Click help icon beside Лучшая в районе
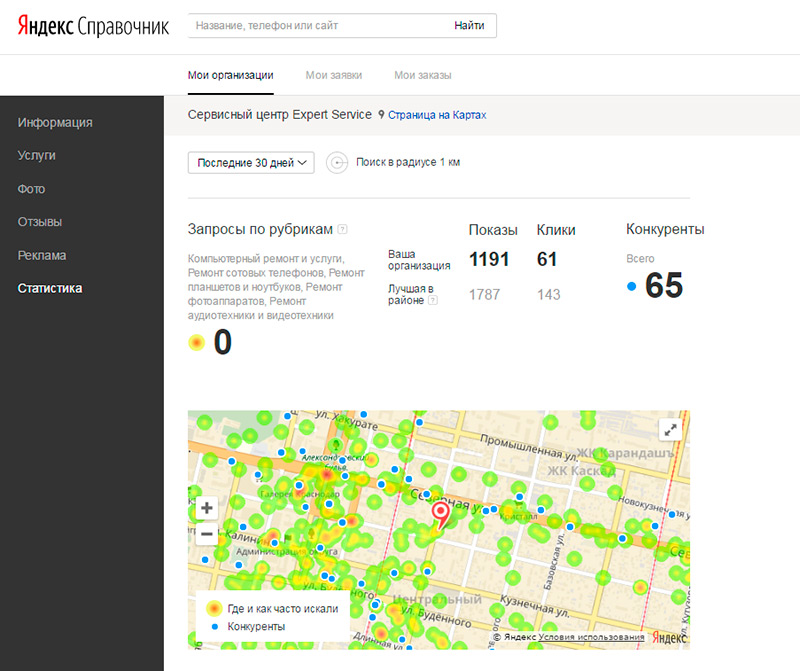 pos(432,300)
